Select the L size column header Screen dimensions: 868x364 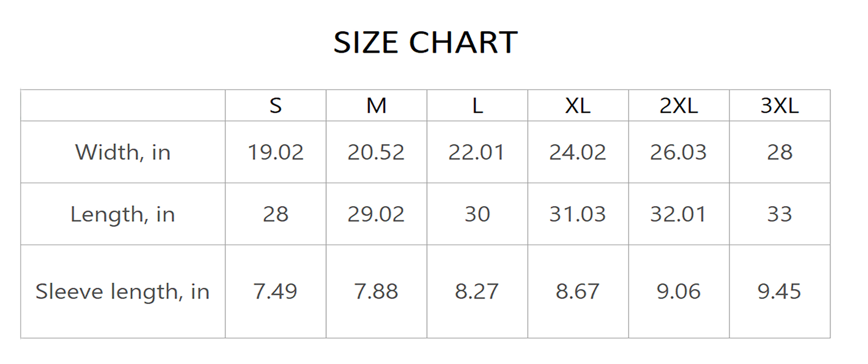tap(477, 106)
